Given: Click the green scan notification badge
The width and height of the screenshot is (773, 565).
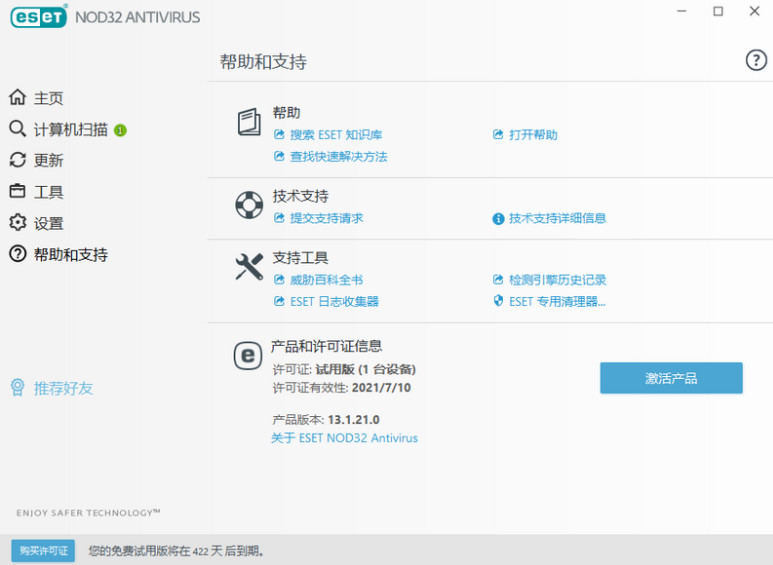Looking at the screenshot, I should point(120,130).
